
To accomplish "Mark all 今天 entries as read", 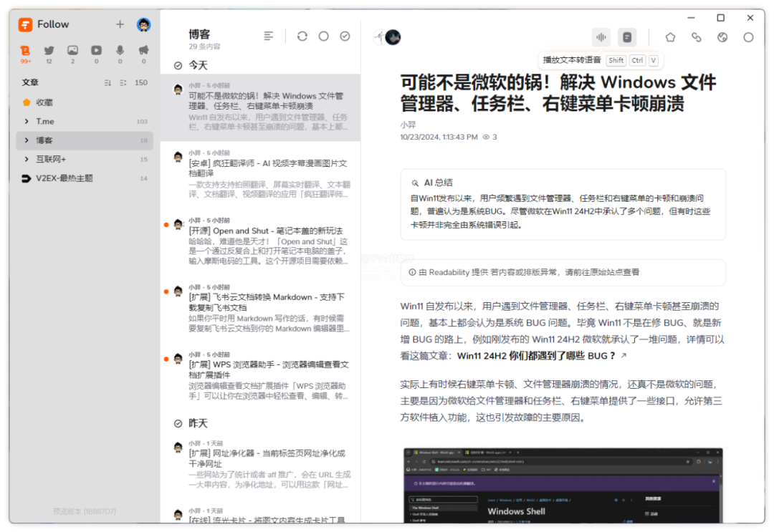I will point(178,65).
